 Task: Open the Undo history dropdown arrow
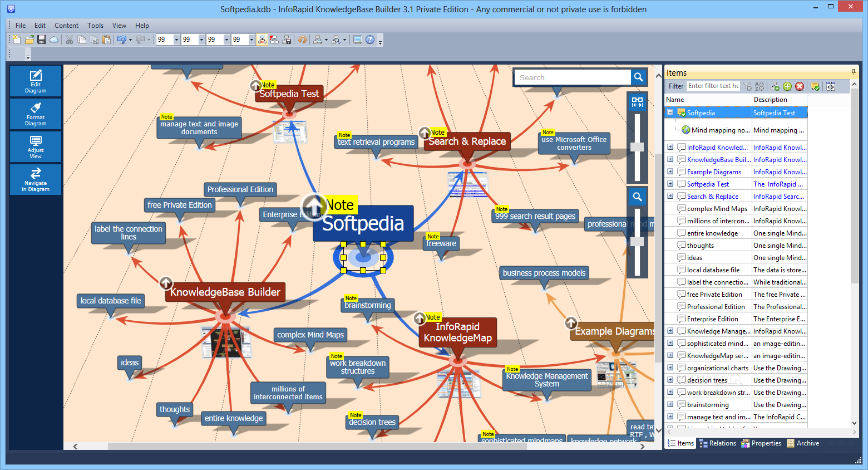pos(130,40)
